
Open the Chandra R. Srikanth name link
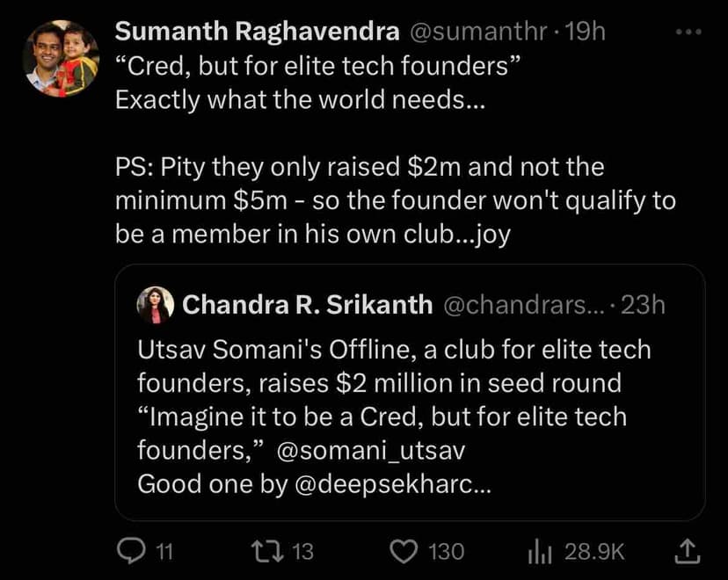pos(307,305)
